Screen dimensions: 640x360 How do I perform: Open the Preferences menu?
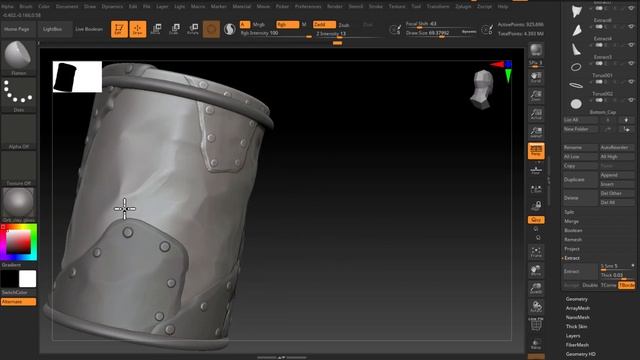point(308,7)
